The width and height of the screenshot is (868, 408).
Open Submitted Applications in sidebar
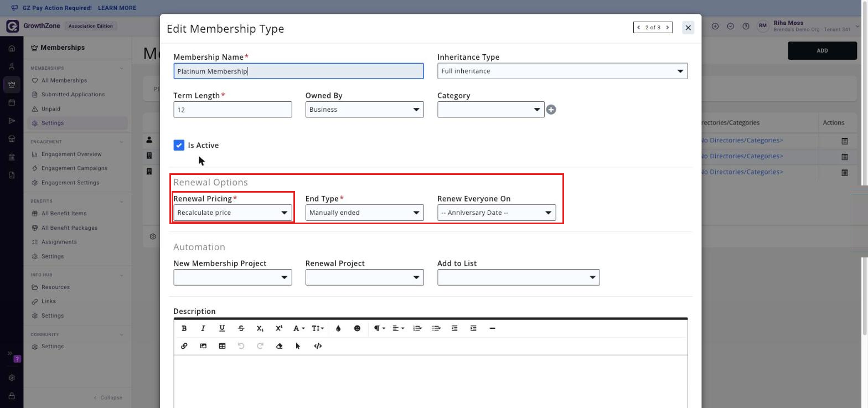[x=73, y=95]
